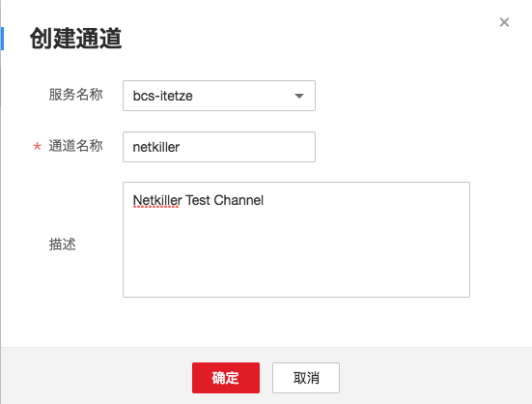Select the bcs-itetze text in the dropdown

163,96
